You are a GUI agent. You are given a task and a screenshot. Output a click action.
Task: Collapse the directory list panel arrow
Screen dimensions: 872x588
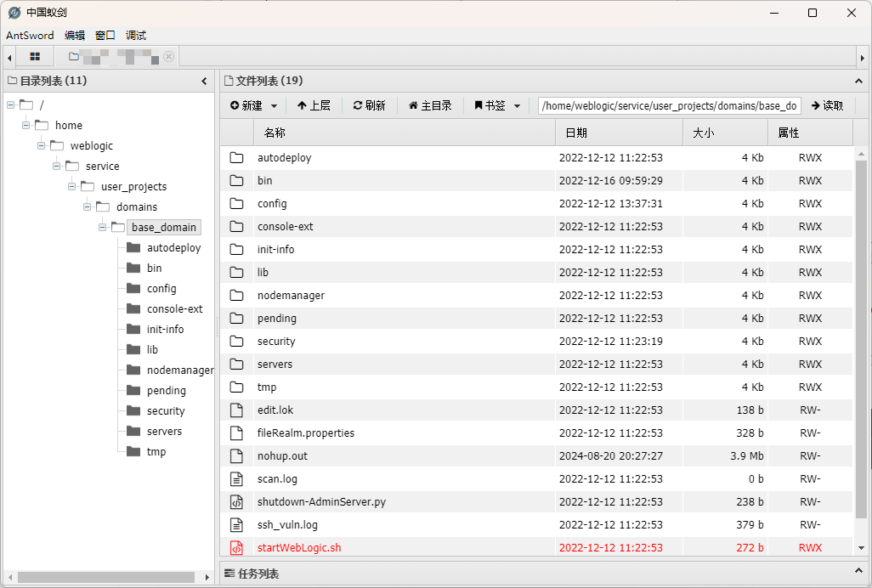pyautogui.click(x=204, y=81)
